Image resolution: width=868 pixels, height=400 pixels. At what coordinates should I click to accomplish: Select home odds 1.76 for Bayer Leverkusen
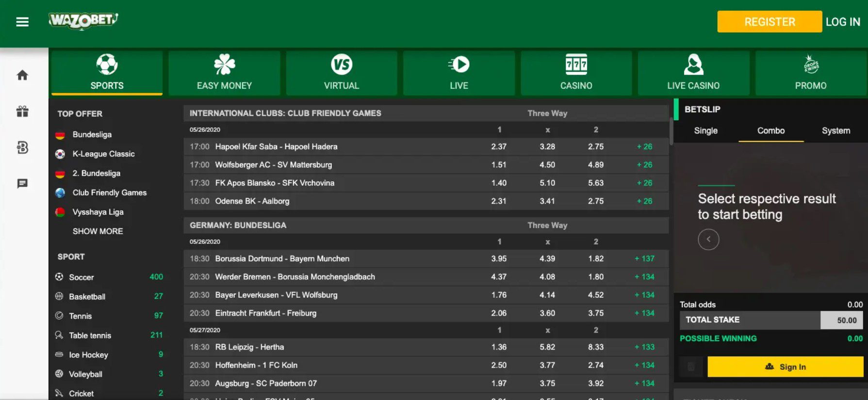point(499,295)
